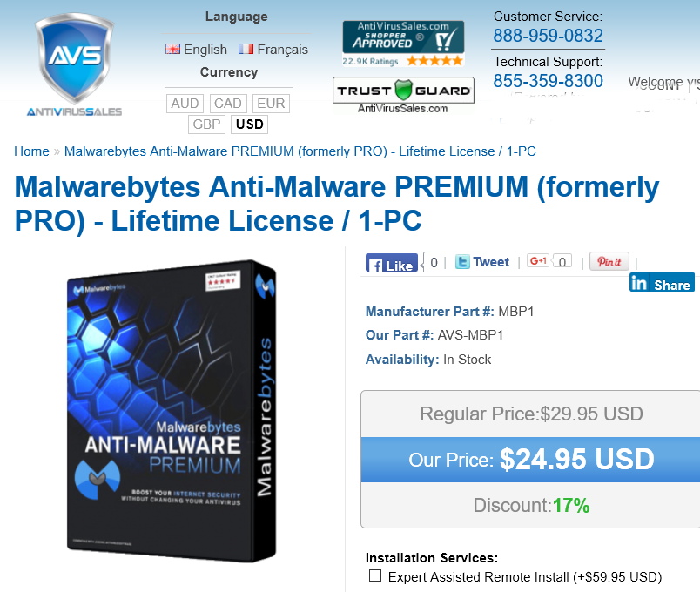Click the Facebook Like button
The width and height of the screenshot is (700, 592).
coord(392,263)
